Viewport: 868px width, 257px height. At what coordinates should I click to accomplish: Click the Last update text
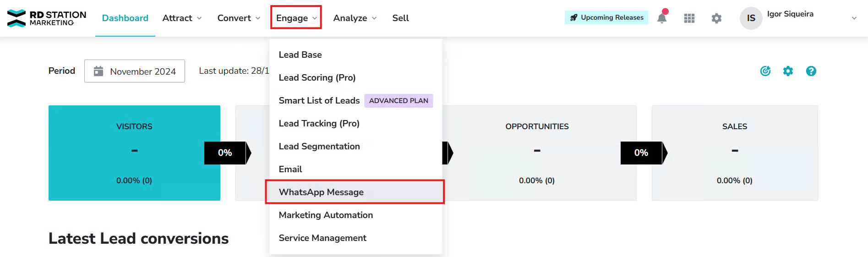[234, 71]
